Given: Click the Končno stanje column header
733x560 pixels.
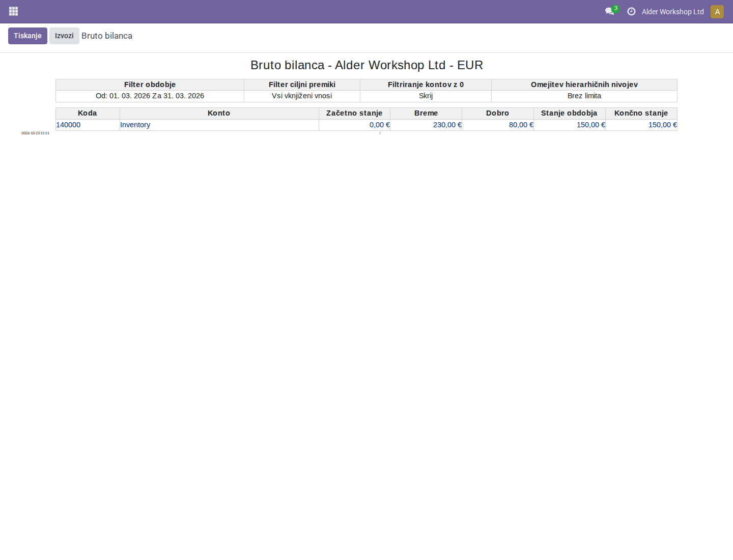Looking at the screenshot, I should click(x=641, y=113).
